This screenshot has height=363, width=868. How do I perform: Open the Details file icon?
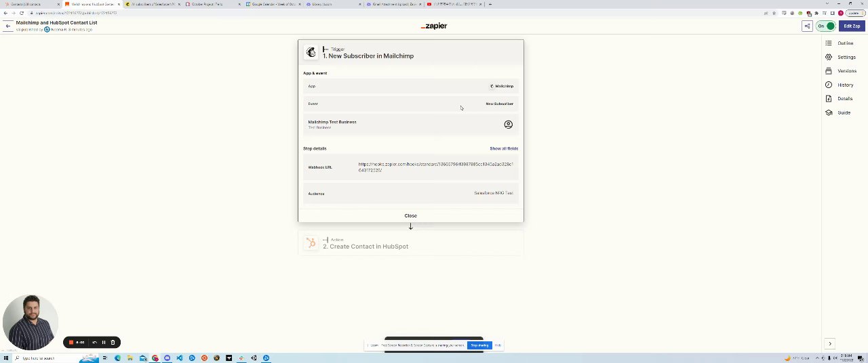point(828,99)
